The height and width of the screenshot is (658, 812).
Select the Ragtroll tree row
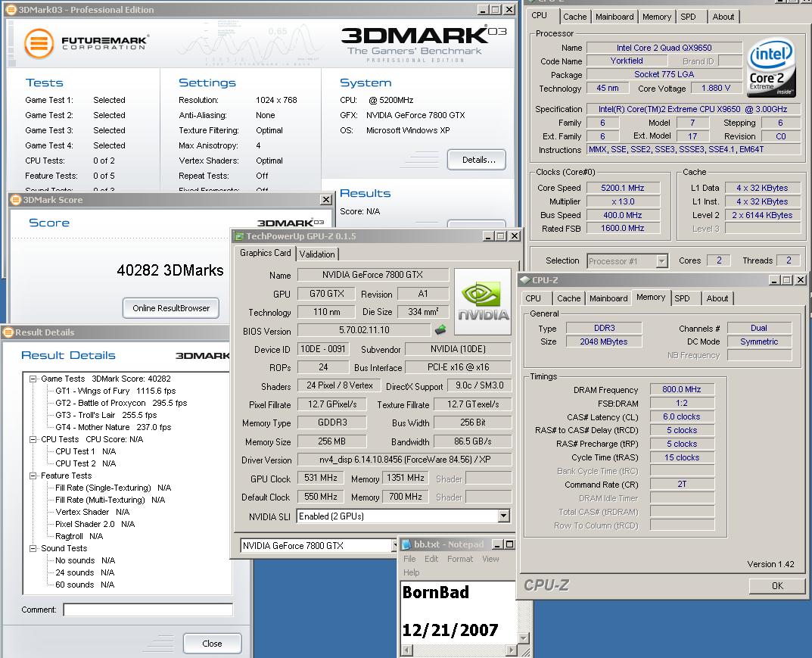pos(79,536)
